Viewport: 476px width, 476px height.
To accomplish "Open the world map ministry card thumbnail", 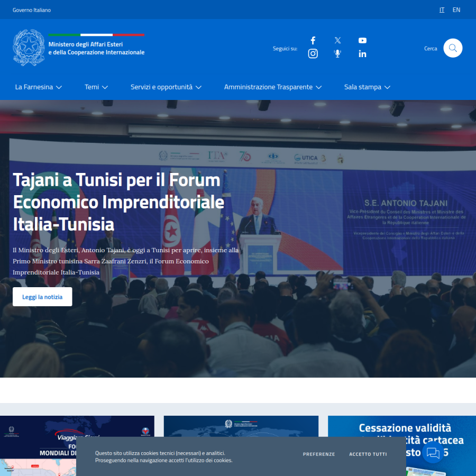I will point(241,426).
